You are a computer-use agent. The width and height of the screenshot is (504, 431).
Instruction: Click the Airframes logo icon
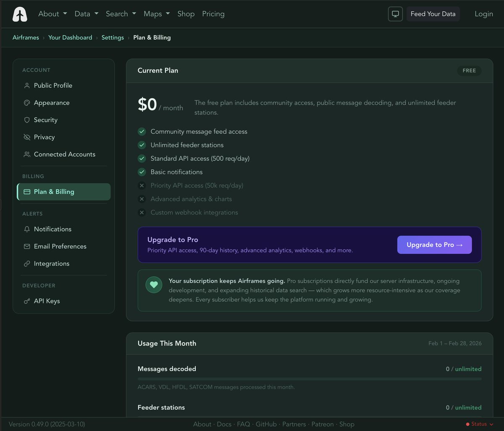point(20,14)
